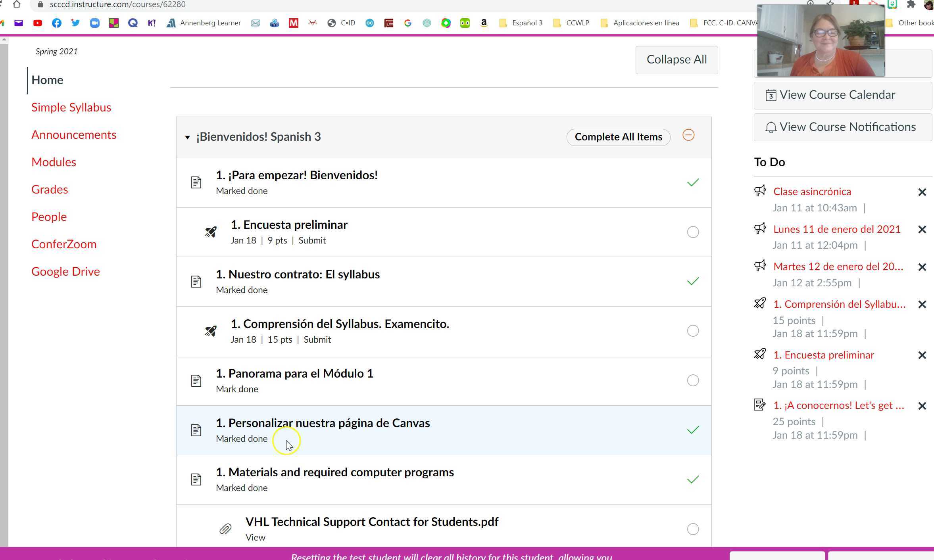Toggle completion circle for Panorama para el Módulo 1
The width and height of the screenshot is (934, 560).
[693, 380]
